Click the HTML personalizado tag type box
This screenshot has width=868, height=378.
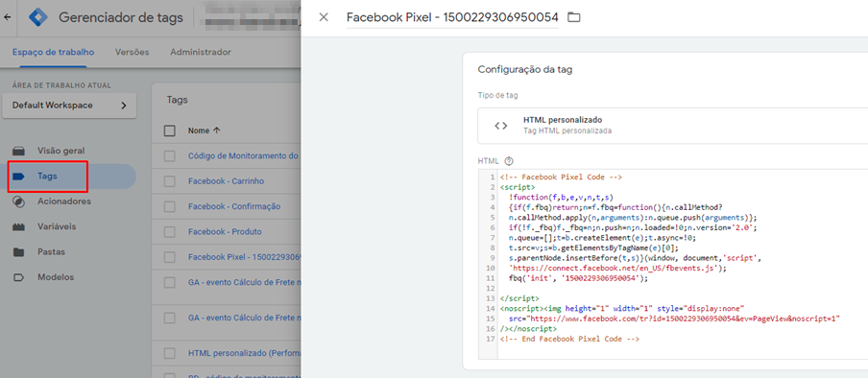[672, 126]
